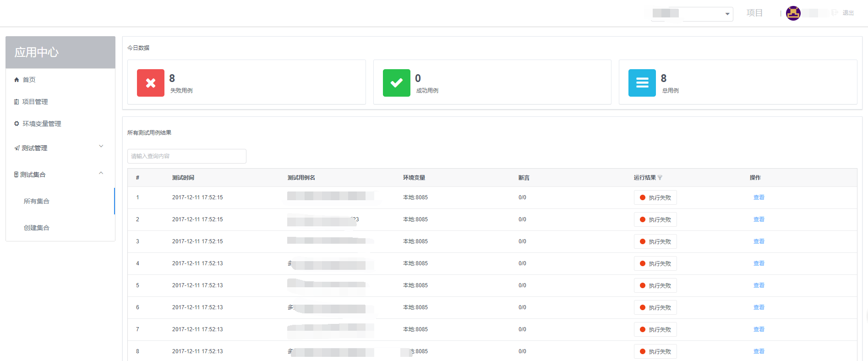The image size is (868, 361).
Task: Click the filter icon beside 运行结果 header
Action: [660, 178]
